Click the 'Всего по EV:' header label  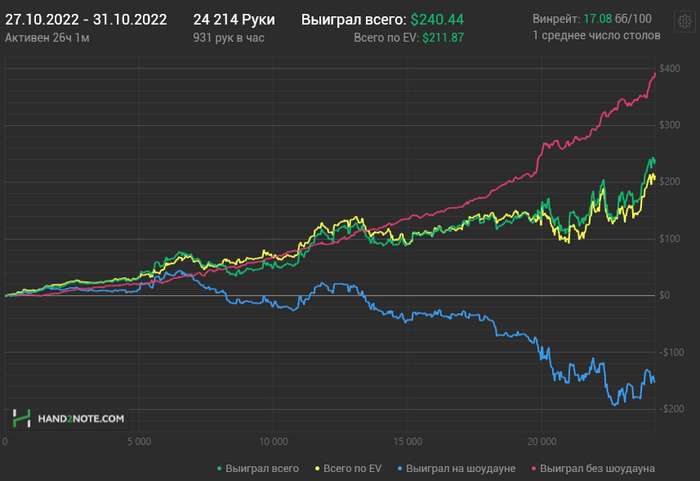(386, 38)
